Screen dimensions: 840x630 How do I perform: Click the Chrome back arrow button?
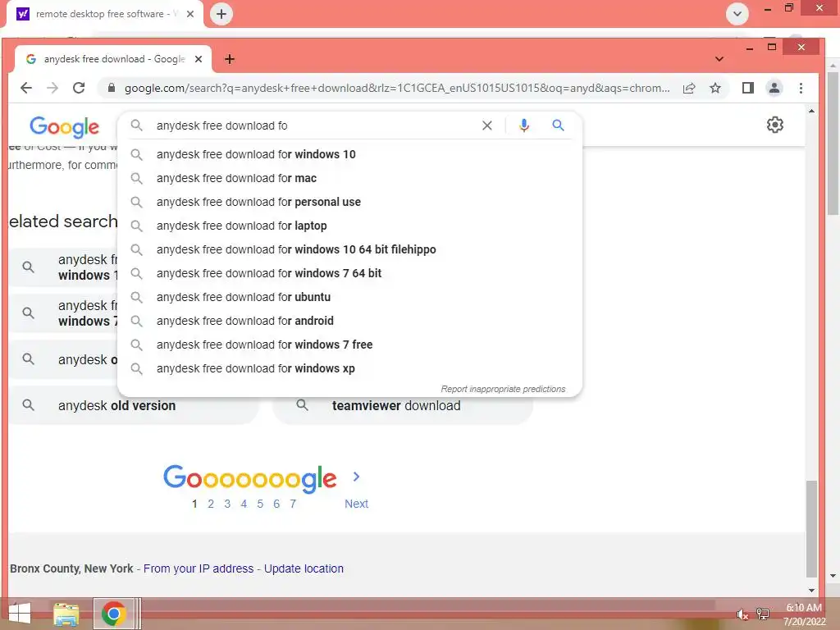click(x=25, y=88)
